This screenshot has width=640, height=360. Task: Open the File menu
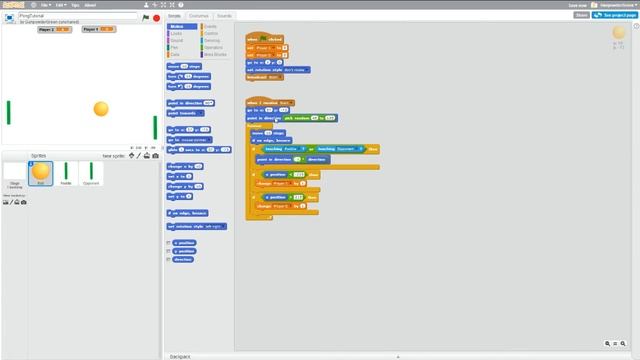[45, 5]
